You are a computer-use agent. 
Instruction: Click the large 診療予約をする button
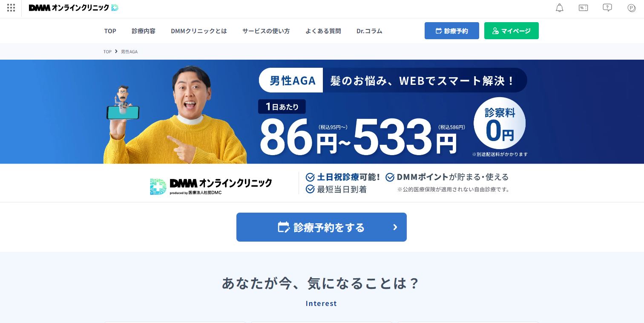pos(322,227)
